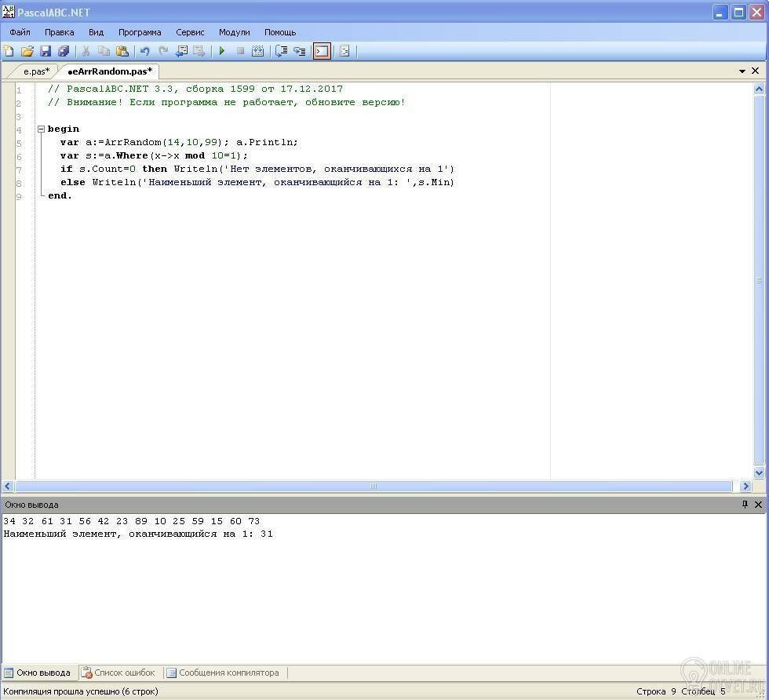Click the compile program icon
Viewport: 769px width, 700px height.
(x=258, y=50)
